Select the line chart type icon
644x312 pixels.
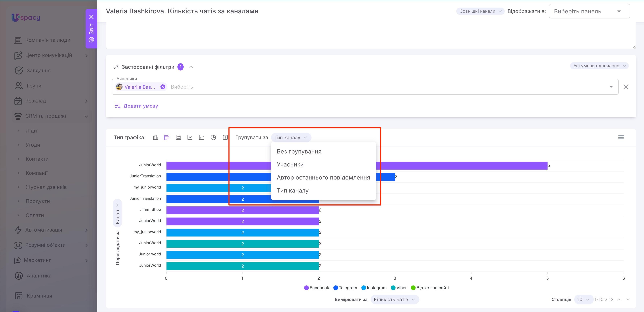click(x=190, y=137)
